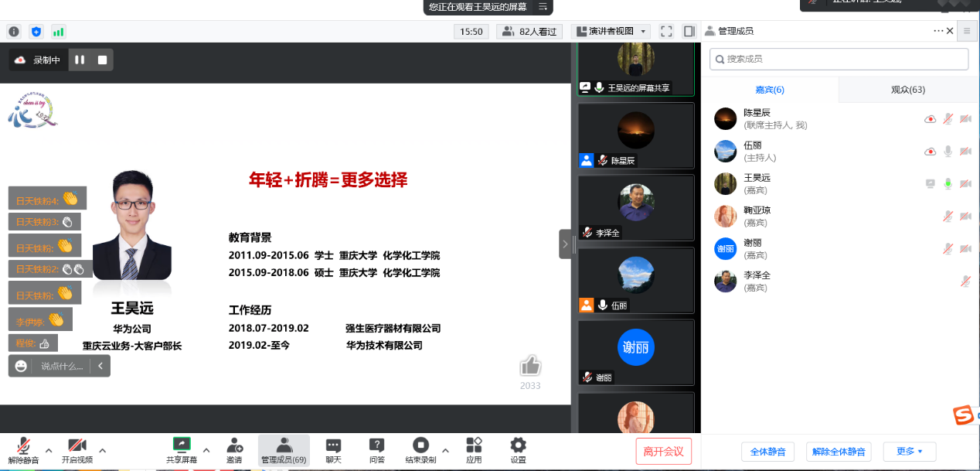Click the 离开会议 button

663,451
